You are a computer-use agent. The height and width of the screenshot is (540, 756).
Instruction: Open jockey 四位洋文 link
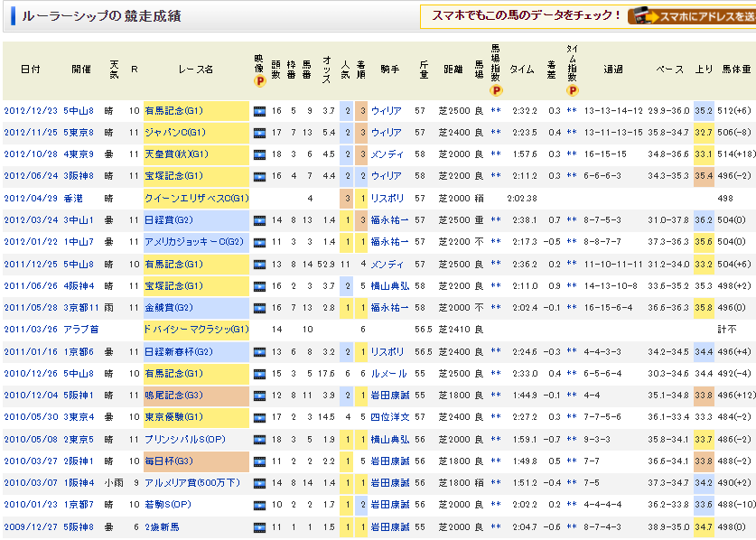[x=389, y=416]
